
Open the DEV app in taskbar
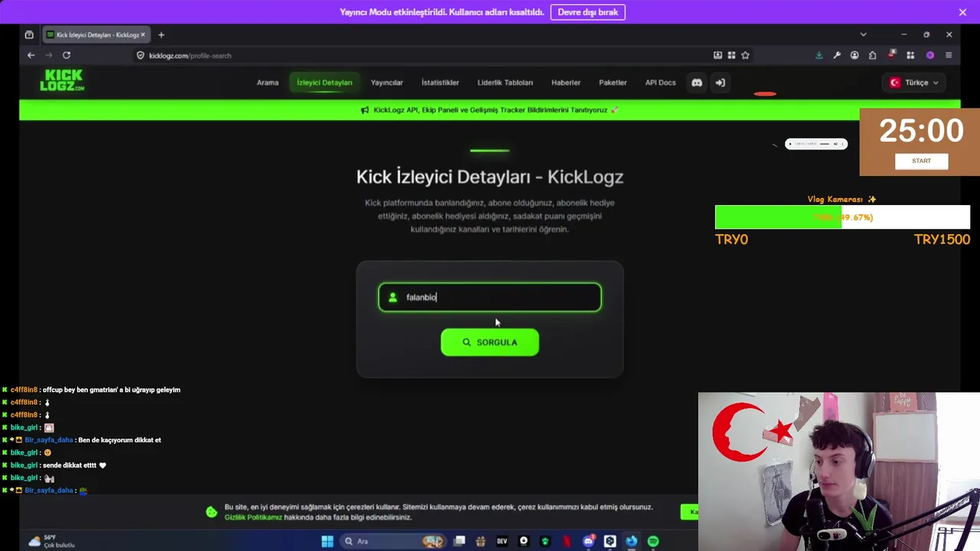click(x=502, y=541)
